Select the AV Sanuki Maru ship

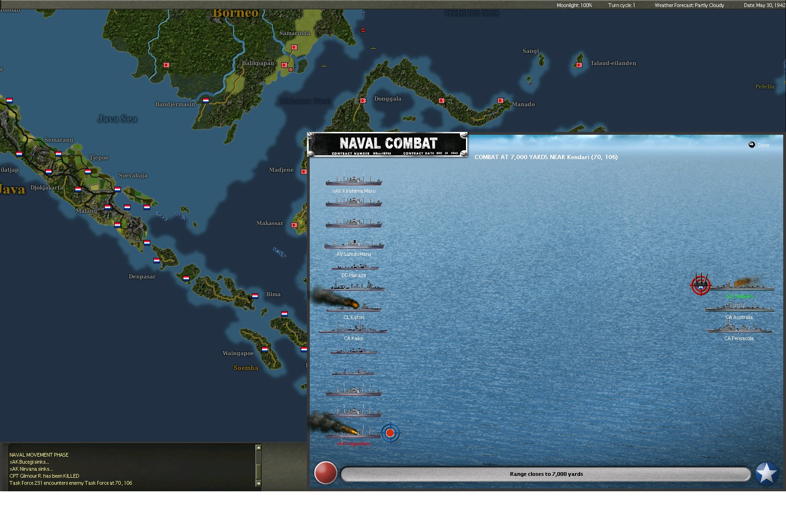(354, 244)
